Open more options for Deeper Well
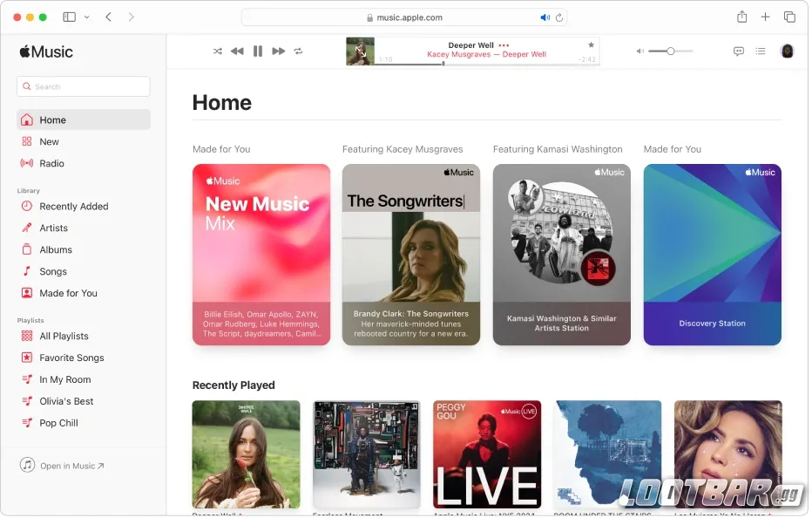 [504, 45]
